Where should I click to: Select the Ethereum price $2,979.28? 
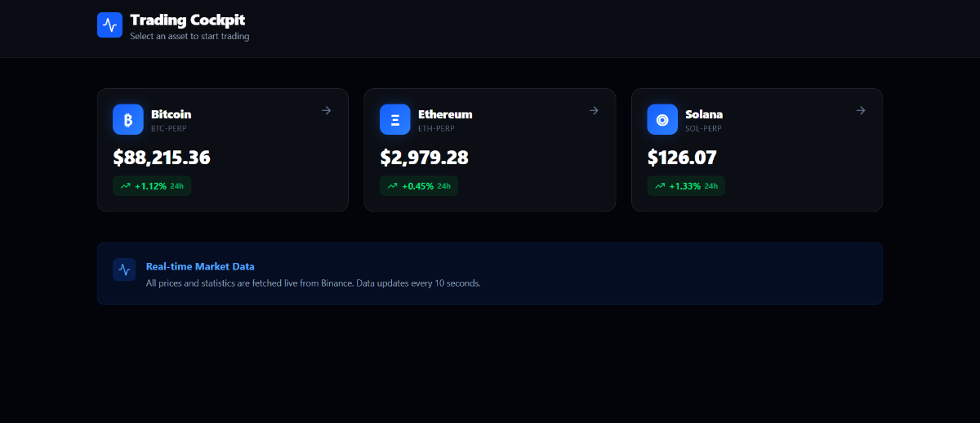(424, 158)
